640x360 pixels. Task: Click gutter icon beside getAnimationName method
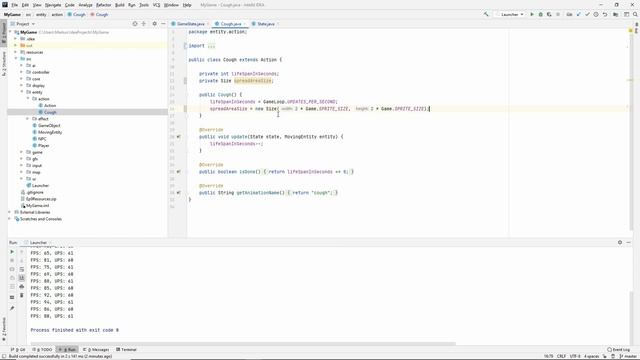click(178, 193)
